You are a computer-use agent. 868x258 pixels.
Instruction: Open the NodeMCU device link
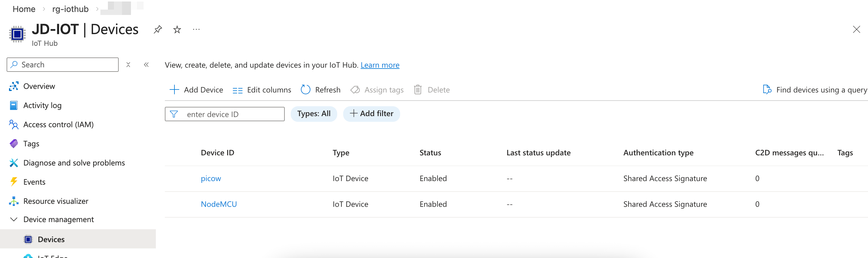click(218, 204)
